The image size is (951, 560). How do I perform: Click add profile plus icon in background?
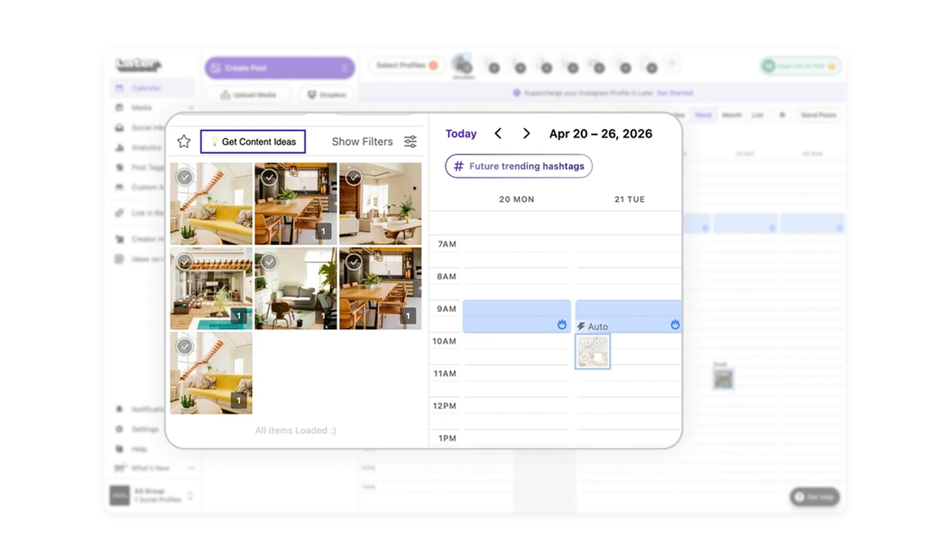point(672,65)
